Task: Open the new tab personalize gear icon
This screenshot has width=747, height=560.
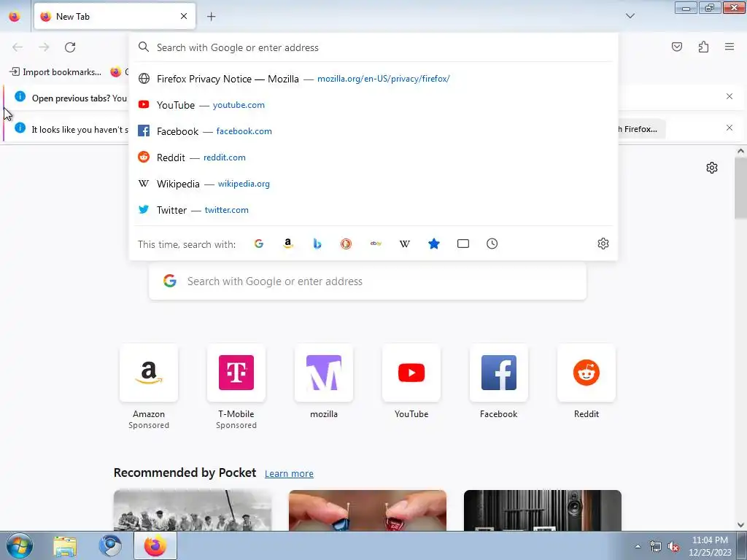Action: click(712, 168)
